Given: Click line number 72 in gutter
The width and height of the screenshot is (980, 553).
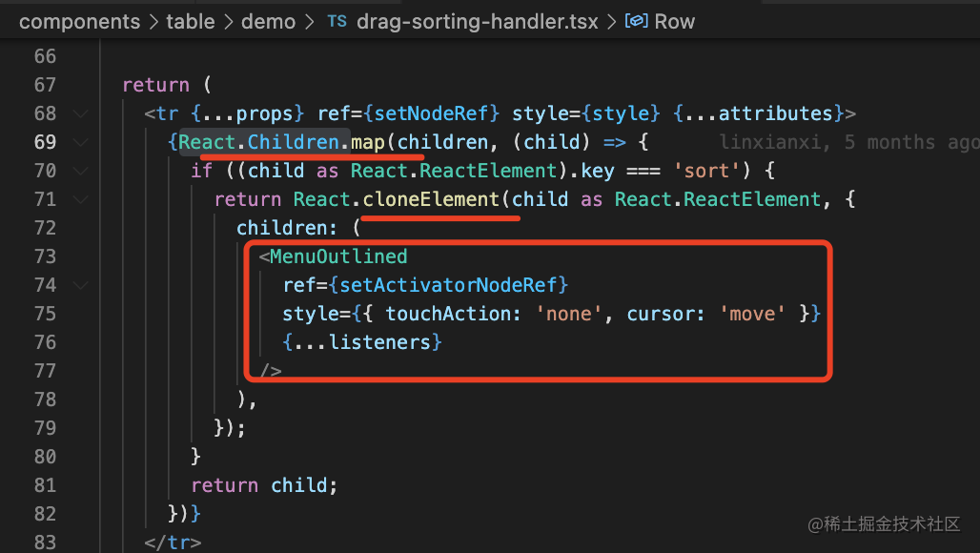Looking at the screenshot, I should tap(45, 228).
